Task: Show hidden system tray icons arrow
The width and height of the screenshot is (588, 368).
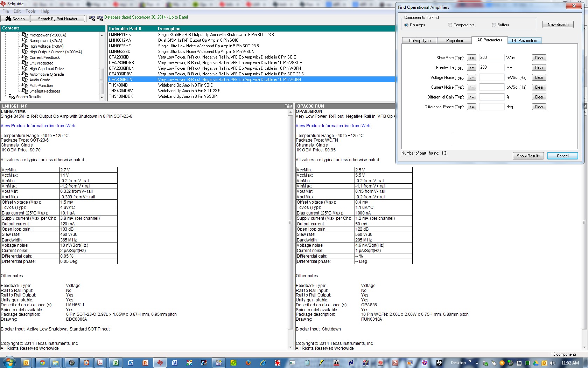Action: click(477, 363)
